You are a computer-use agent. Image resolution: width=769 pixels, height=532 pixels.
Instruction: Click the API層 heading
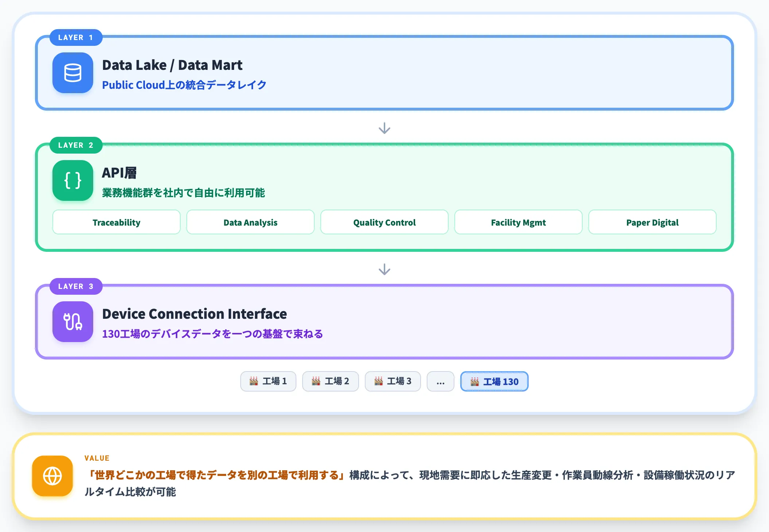(x=119, y=173)
